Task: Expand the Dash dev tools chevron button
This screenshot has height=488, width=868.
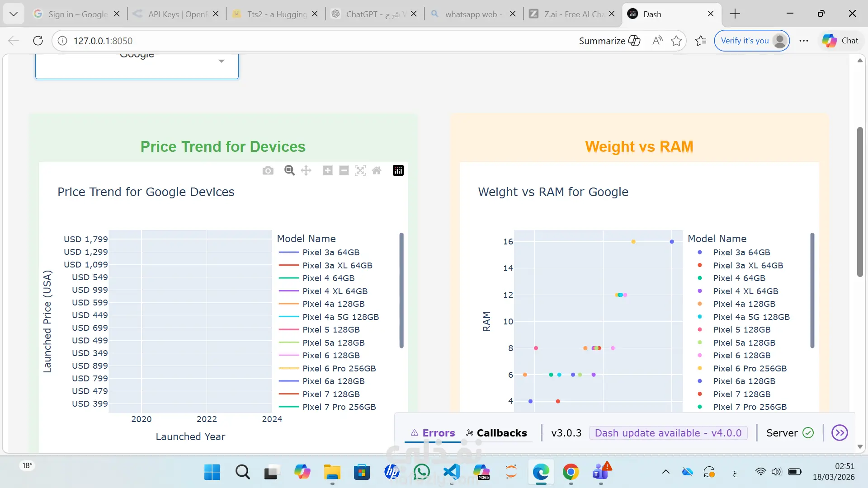Action: click(840, 433)
